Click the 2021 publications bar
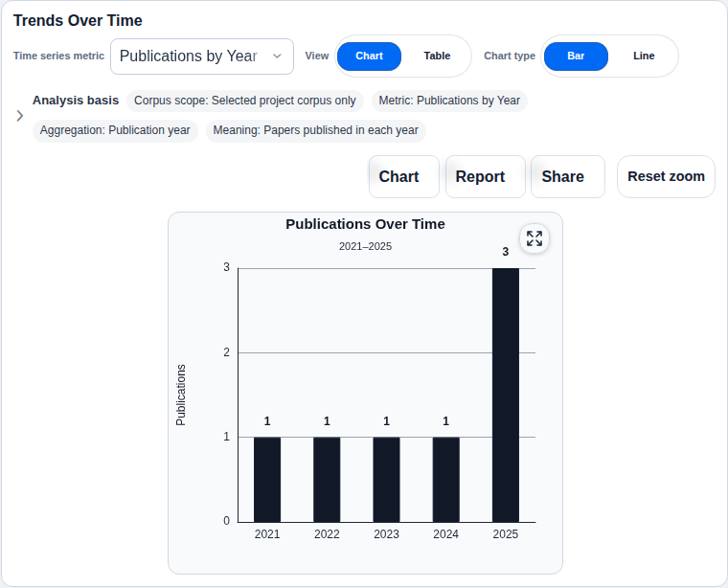The width and height of the screenshot is (728, 588). tap(267, 480)
